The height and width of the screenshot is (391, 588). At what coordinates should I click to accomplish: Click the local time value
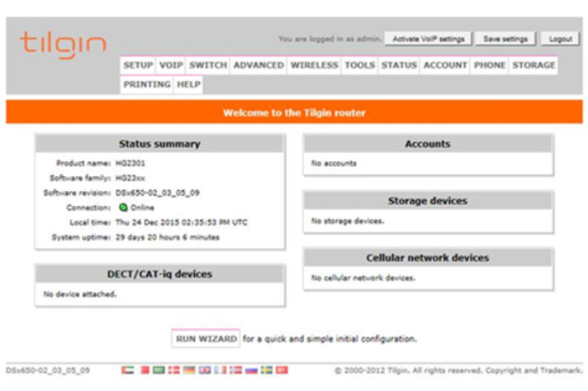tap(182, 222)
